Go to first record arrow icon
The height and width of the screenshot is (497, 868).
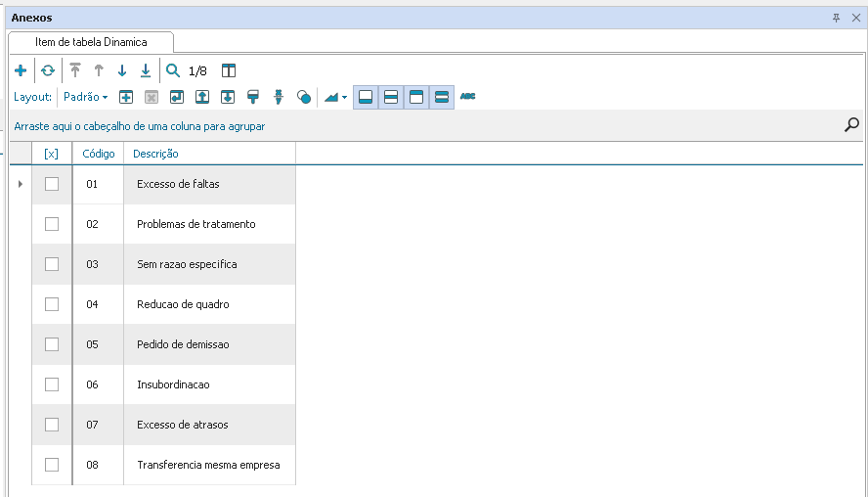coord(75,70)
